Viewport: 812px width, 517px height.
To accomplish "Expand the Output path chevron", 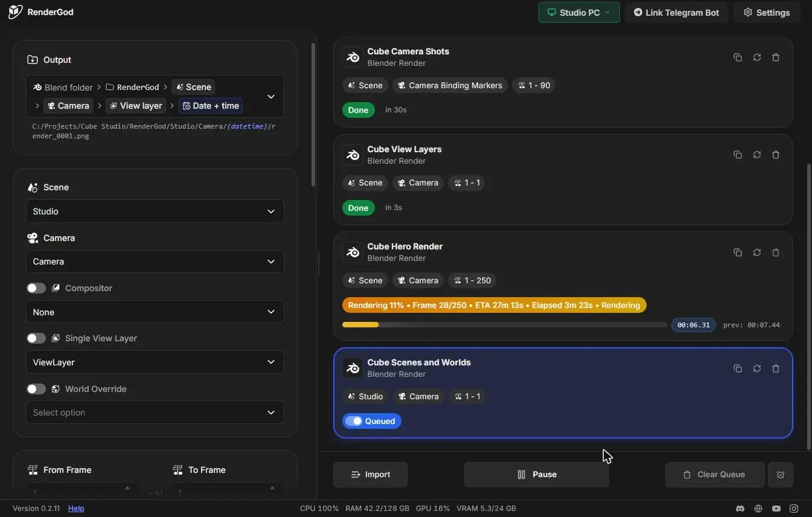I will [271, 97].
